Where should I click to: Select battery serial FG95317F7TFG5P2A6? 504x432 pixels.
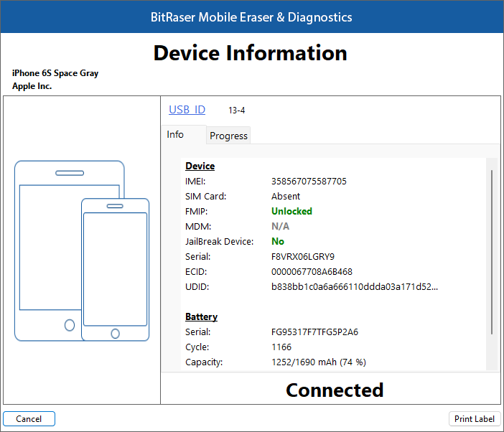pos(314,332)
